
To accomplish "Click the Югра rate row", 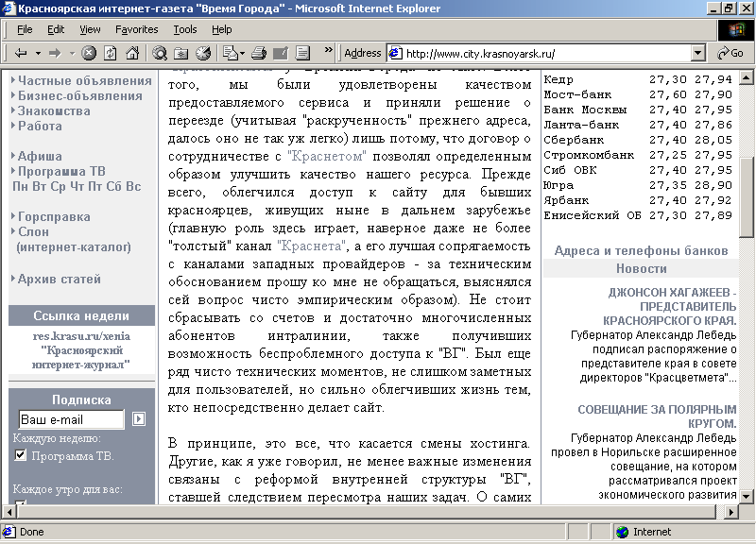I will (638, 185).
